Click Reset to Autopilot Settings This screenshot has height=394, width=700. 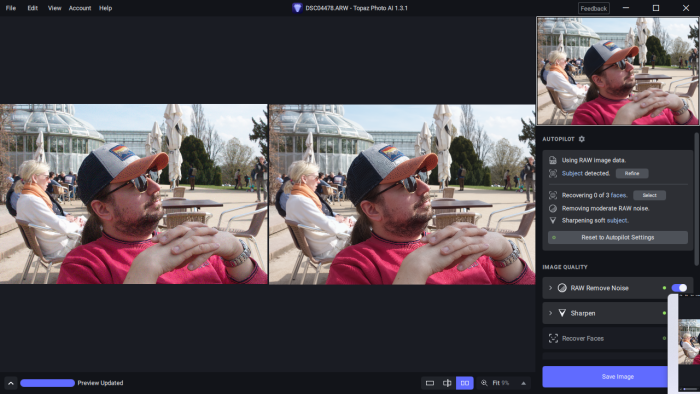[x=617, y=237]
